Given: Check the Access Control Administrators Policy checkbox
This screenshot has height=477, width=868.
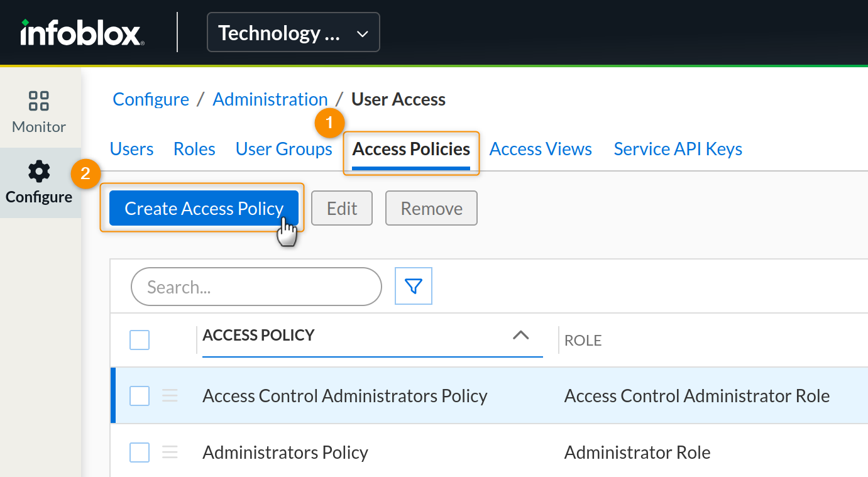Looking at the screenshot, I should coord(140,396).
